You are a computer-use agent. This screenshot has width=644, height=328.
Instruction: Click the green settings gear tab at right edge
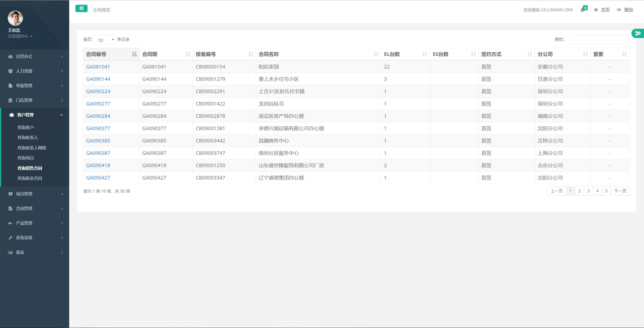pyautogui.click(x=637, y=33)
